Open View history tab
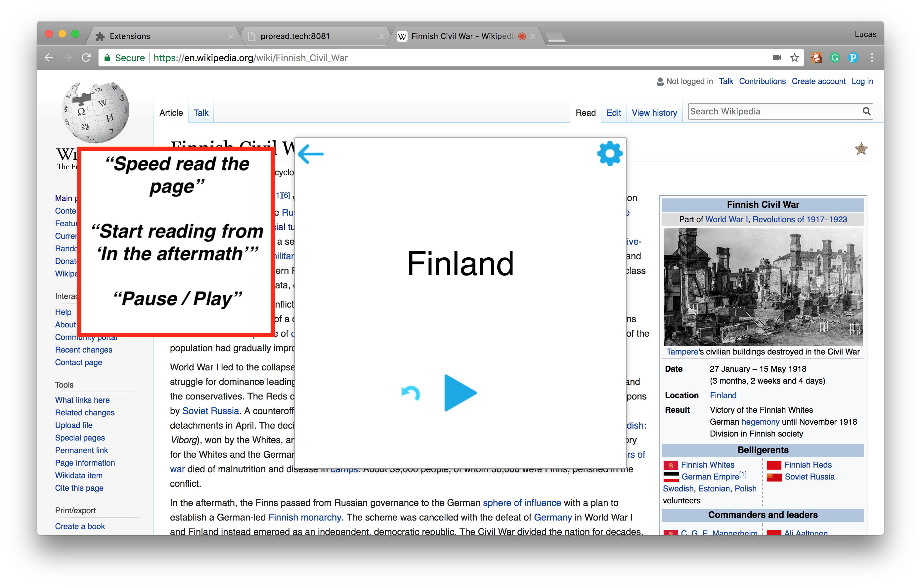 pos(654,113)
